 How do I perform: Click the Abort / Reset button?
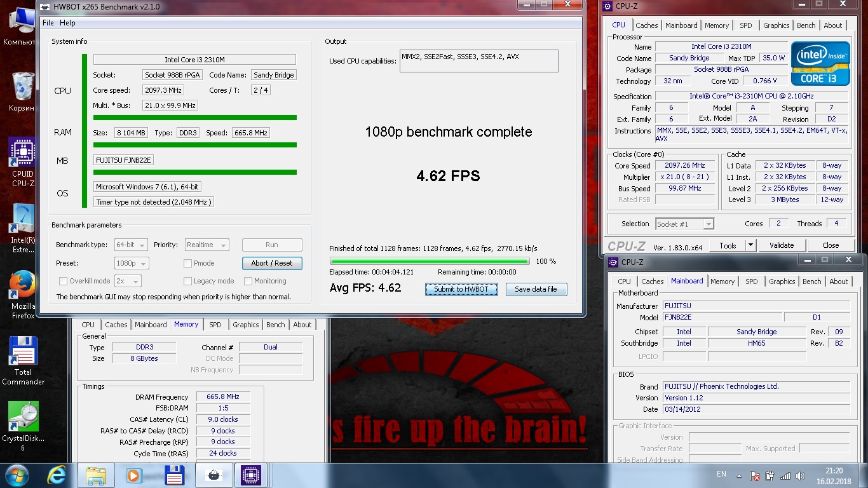pos(272,263)
